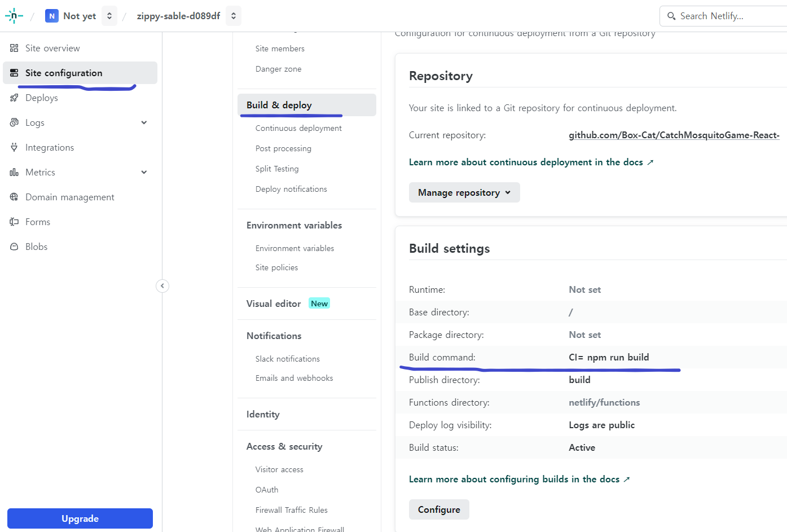The width and height of the screenshot is (787, 532).
Task: Expand the Logs submenu chevron
Action: [x=144, y=122]
